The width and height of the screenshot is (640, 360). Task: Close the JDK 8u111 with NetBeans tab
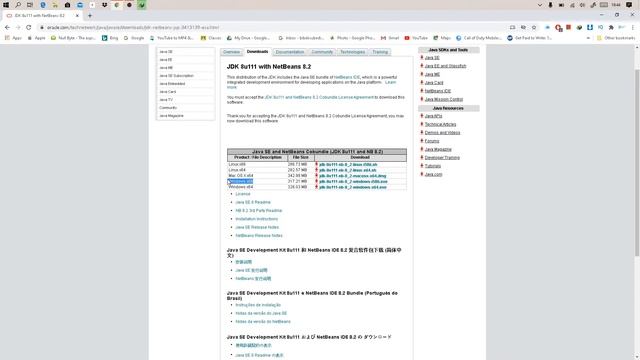click(77, 16)
